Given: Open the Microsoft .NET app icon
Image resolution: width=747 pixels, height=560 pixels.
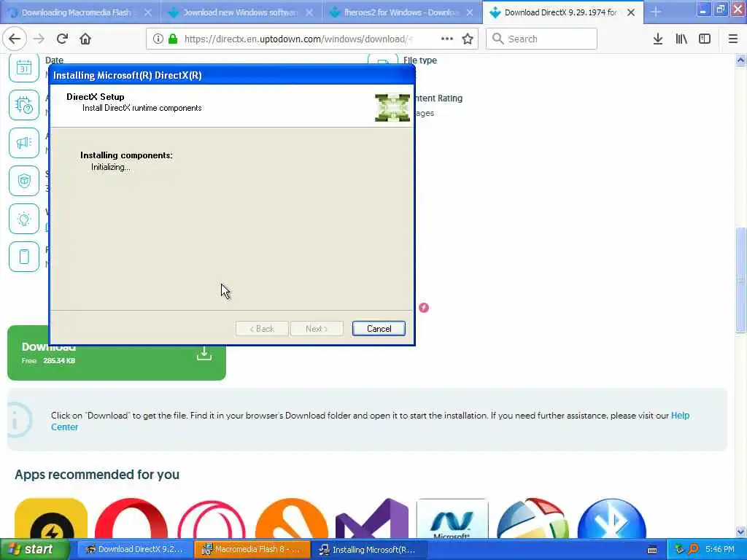Looking at the screenshot, I should point(452,518).
